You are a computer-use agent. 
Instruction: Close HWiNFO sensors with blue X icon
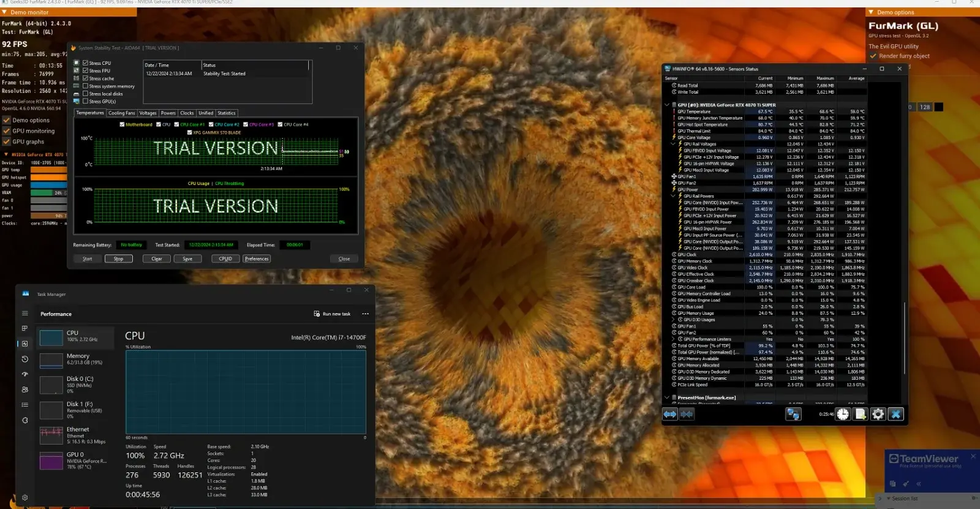coord(895,415)
